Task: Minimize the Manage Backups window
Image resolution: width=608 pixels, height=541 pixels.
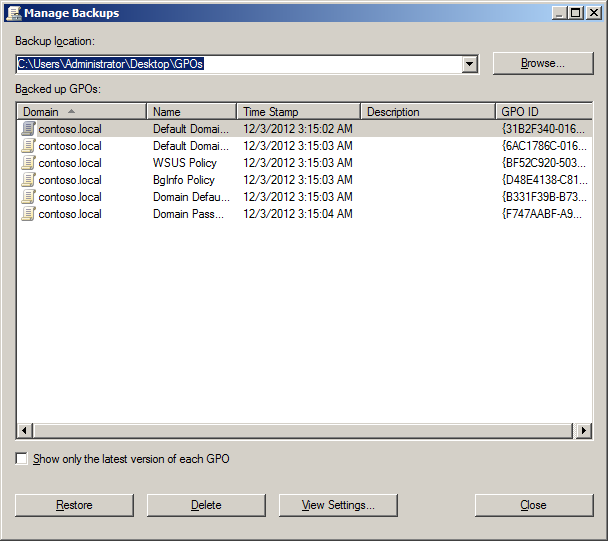Action: (559, 13)
